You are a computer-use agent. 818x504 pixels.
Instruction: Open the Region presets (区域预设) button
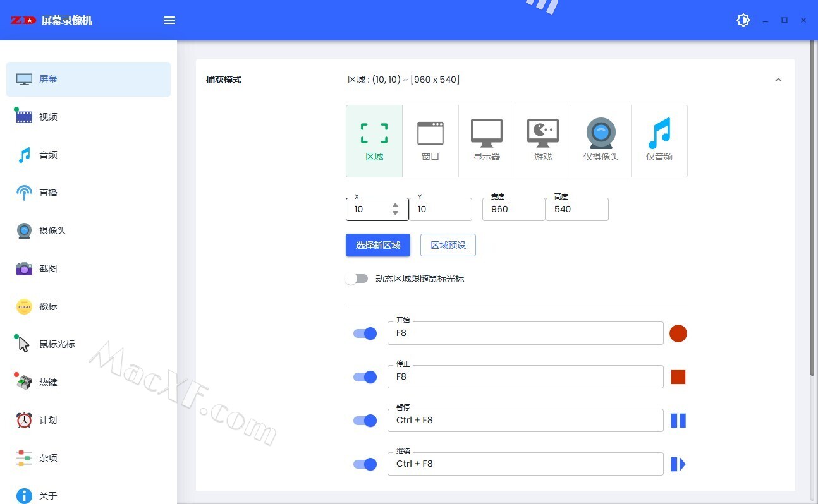point(448,245)
